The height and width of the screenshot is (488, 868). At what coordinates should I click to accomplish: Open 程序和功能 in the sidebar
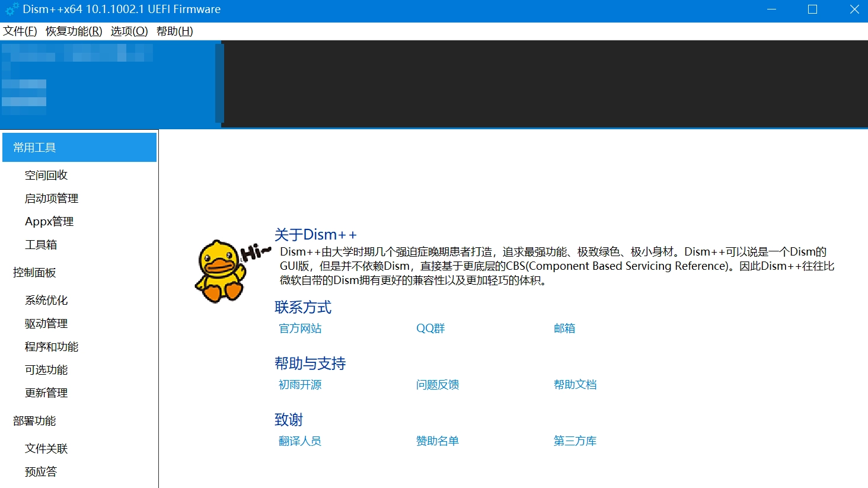(52, 346)
